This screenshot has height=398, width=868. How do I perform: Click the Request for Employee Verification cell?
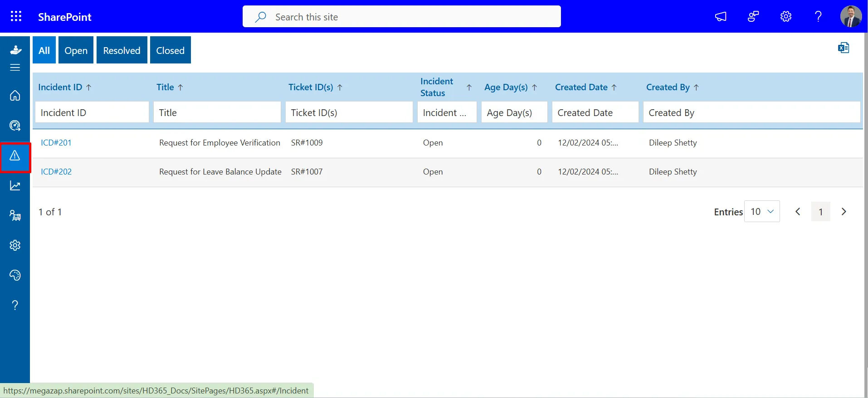(219, 143)
